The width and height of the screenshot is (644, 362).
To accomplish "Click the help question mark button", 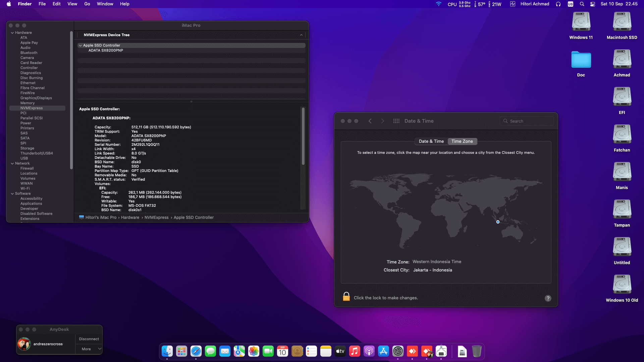I will [x=548, y=298].
